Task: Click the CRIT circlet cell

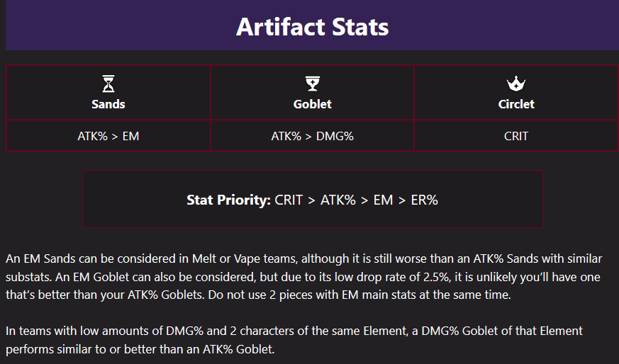Action: click(516, 136)
